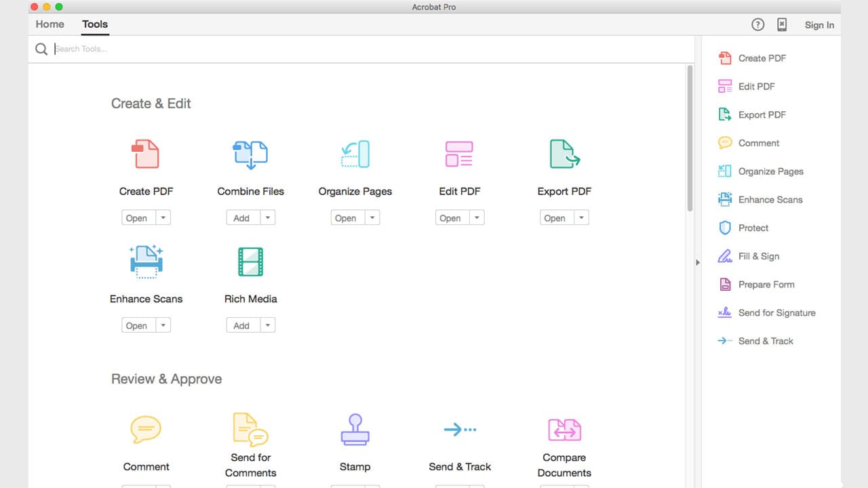Image resolution: width=868 pixels, height=488 pixels.
Task: Click Sign In
Action: 819,25
